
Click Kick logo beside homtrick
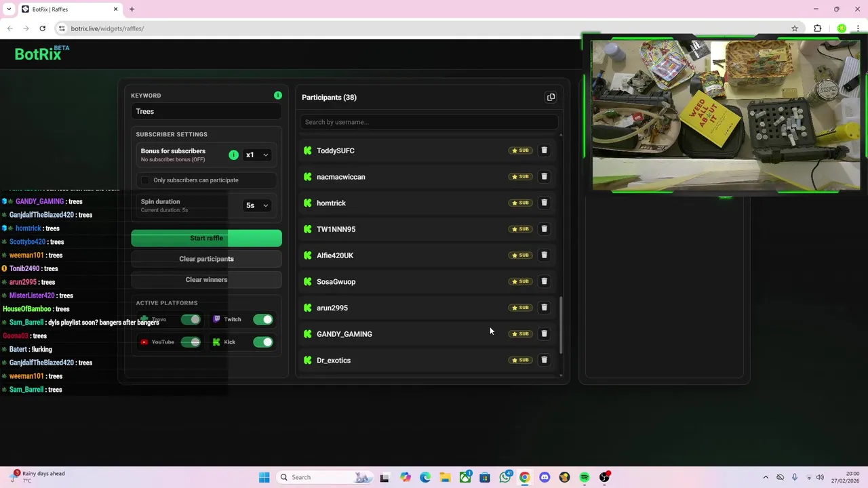308,203
